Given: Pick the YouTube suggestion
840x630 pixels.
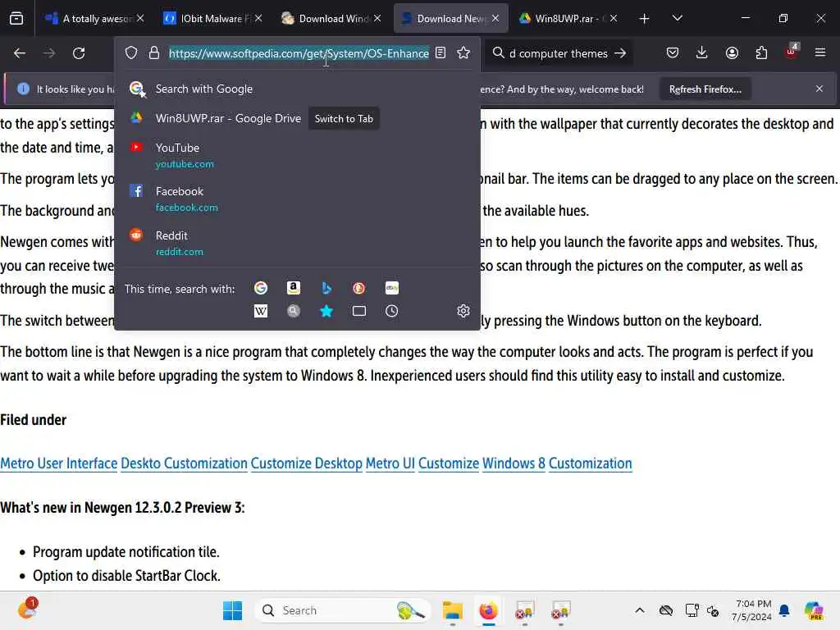Looking at the screenshot, I should tap(297, 155).
